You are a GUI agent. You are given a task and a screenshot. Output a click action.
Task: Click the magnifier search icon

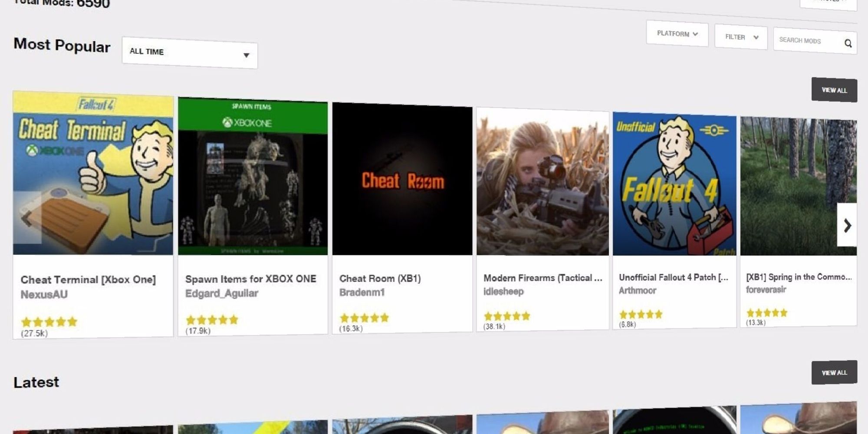pos(848,43)
